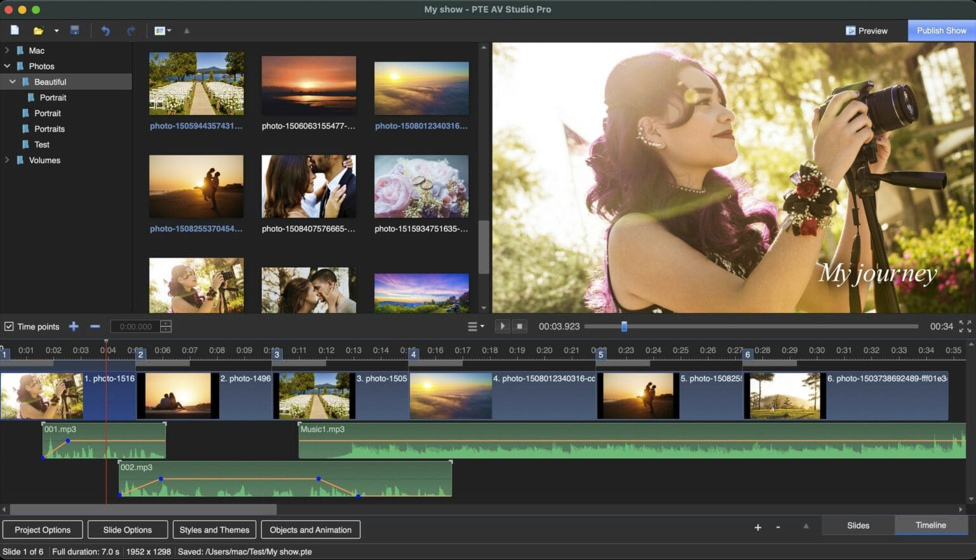
Task: Click the Publish Show button
Action: [941, 30]
